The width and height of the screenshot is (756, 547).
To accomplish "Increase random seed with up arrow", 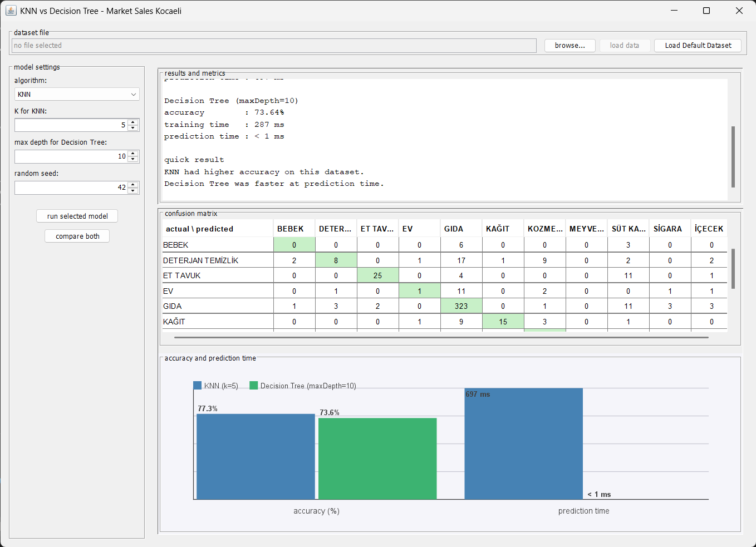I will point(133,184).
